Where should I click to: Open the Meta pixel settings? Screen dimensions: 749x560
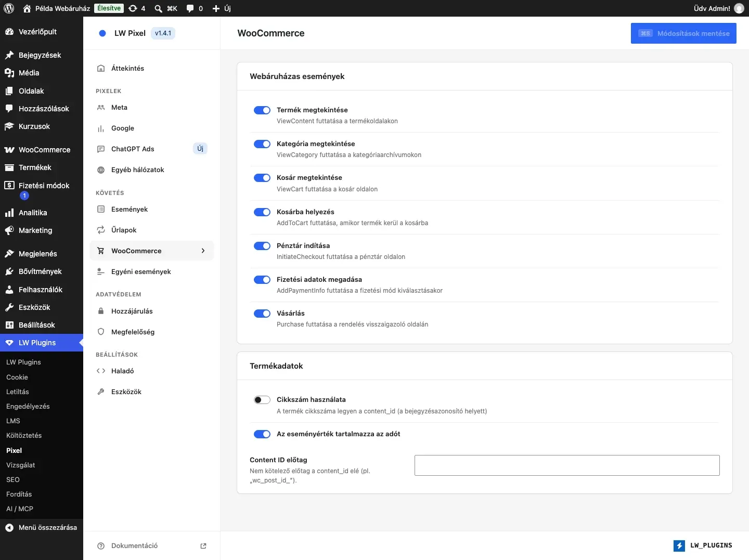pyautogui.click(x=151, y=107)
